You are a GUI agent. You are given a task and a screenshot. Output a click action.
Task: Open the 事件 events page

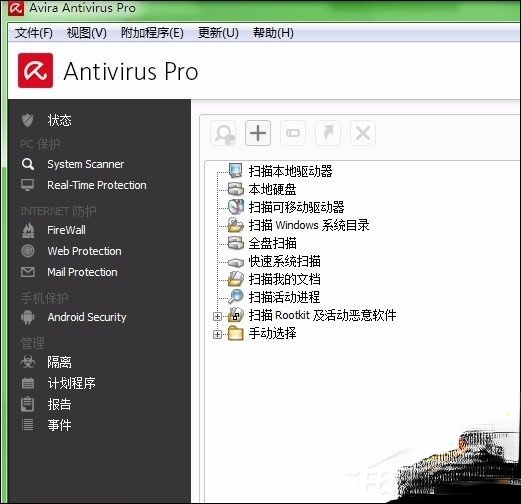pyautogui.click(x=59, y=425)
